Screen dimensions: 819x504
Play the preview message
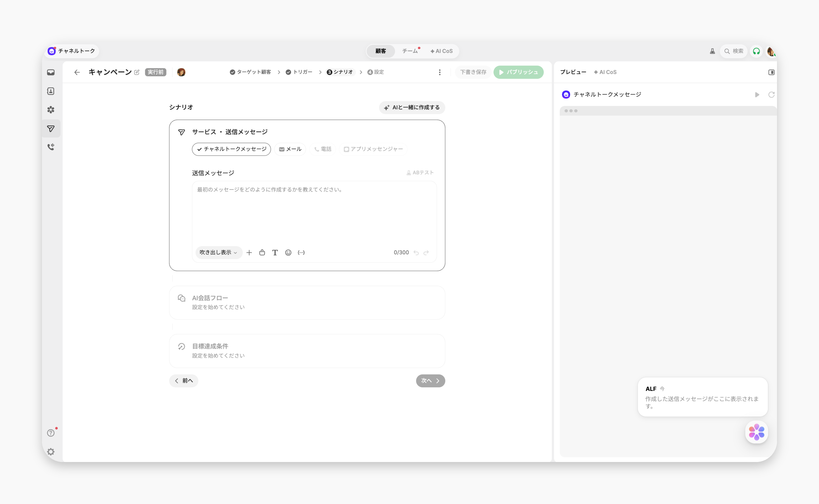point(757,95)
